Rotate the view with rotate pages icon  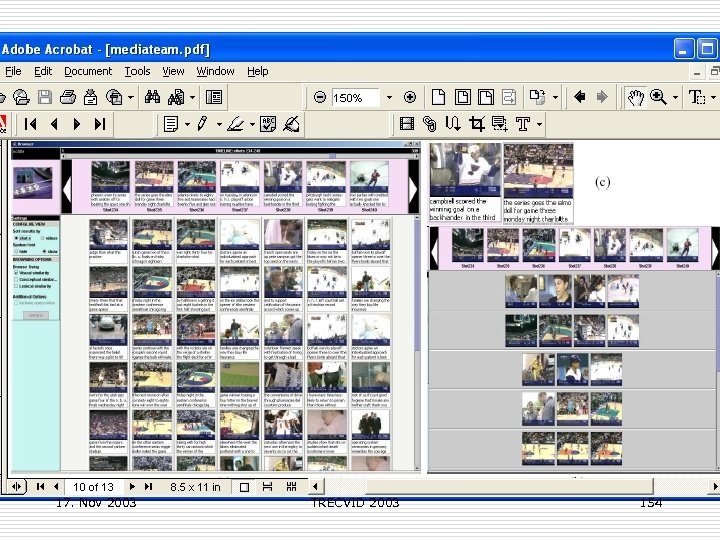click(537, 97)
